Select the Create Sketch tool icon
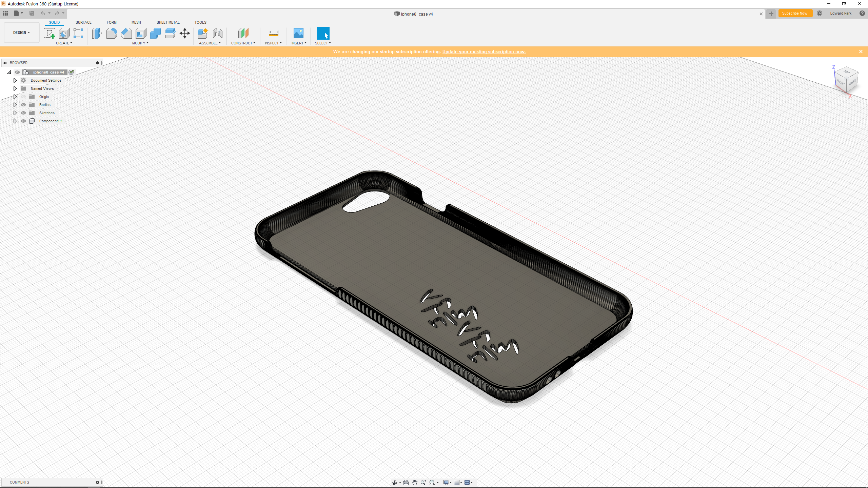The width and height of the screenshot is (868, 488). (50, 33)
